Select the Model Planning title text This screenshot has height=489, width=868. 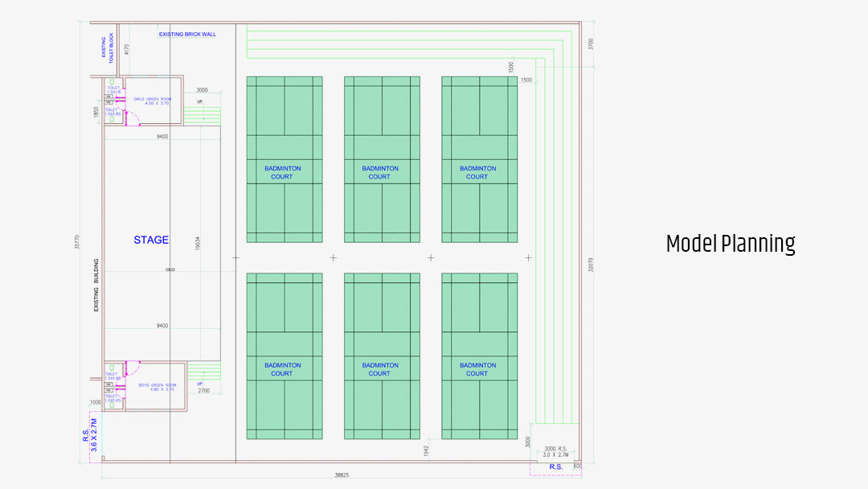point(730,243)
